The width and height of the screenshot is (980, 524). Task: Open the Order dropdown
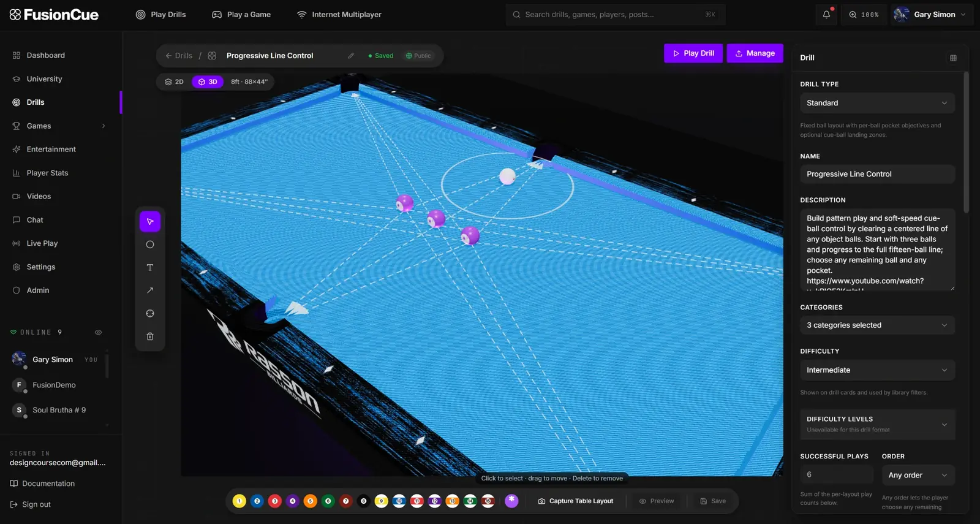tap(918, 475)
